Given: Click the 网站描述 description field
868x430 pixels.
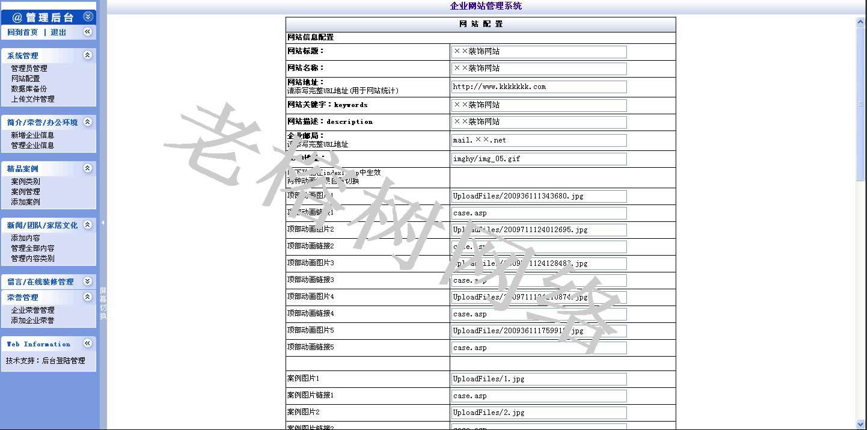Looking at the screenshot, I should pyautogui.click(x=539, y=122).
